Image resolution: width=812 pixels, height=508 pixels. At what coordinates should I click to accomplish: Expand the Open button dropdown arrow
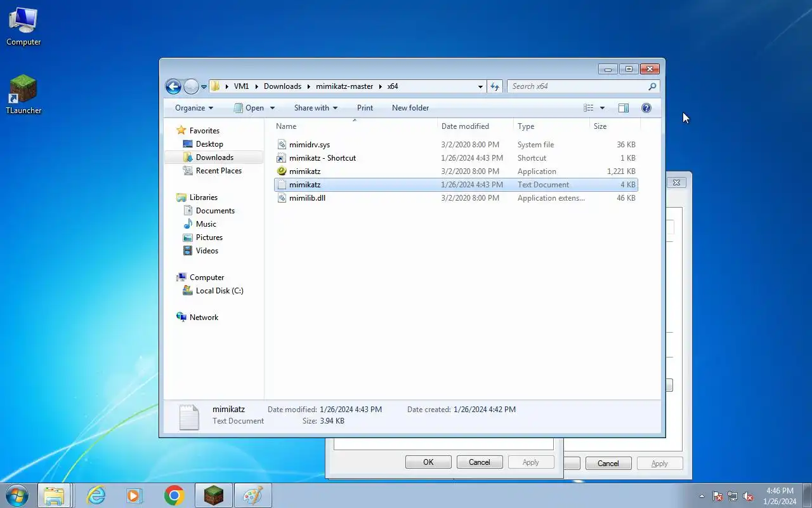[x=272, y=108]
